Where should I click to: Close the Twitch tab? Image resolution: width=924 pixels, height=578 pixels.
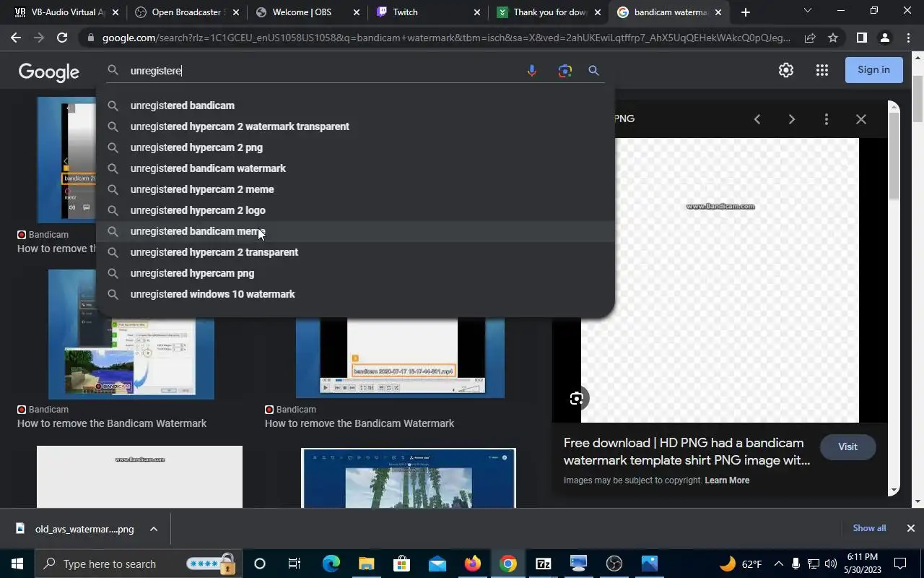[477, 12]
